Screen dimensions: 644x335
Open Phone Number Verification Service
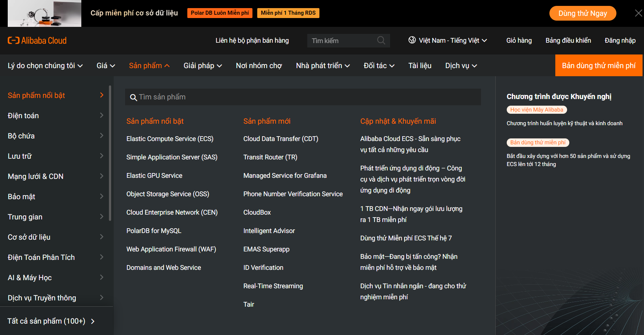pos(293,194)
